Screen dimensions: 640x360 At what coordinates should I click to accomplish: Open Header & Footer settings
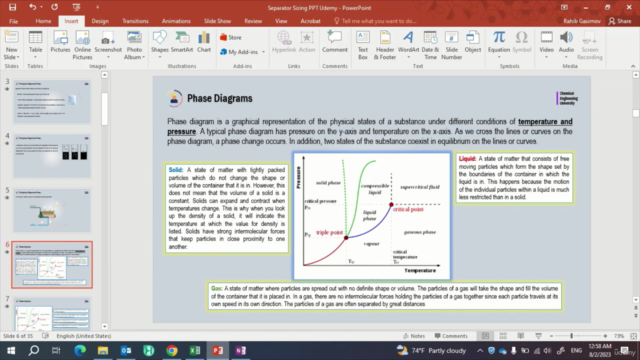point(385,45)
